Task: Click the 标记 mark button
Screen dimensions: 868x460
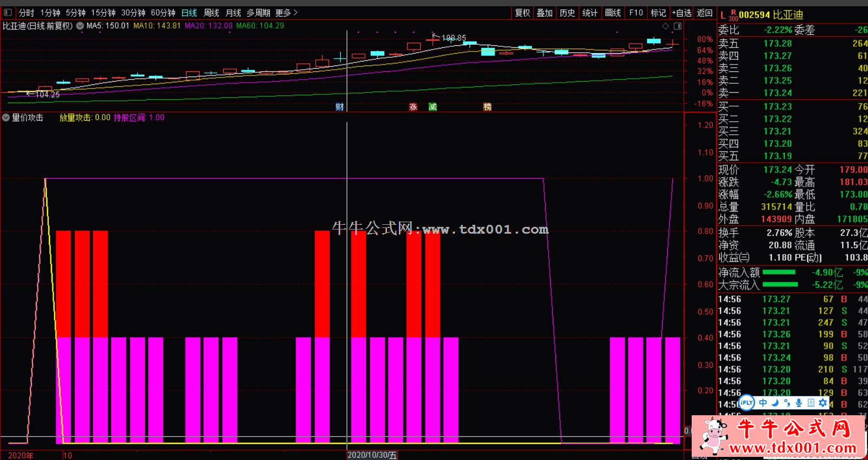Action: (x=658, y=12)
